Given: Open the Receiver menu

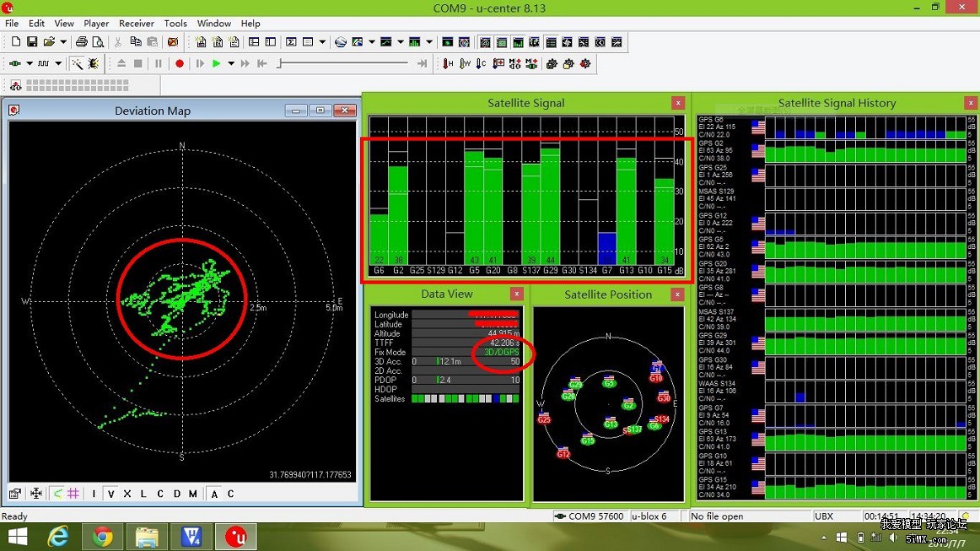Looking at the screenshot, I should [137, 23].
